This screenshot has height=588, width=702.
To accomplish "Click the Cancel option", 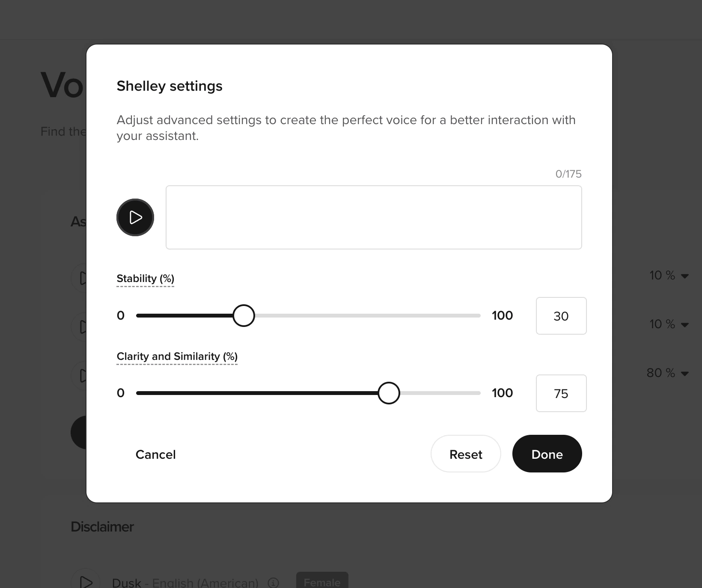I will point(155,454).
